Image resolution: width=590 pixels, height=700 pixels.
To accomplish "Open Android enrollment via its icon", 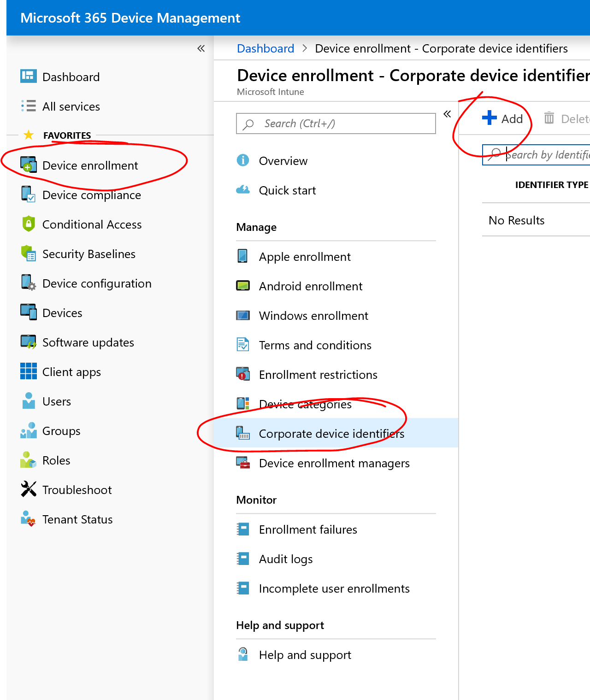I will [243, 286].
